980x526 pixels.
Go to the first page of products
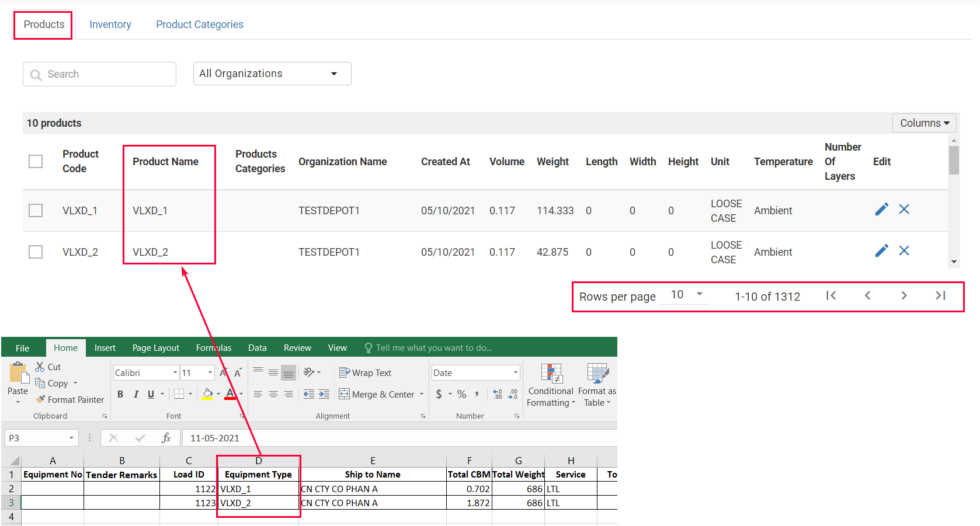pyautogui.click(x=831, y=295)
